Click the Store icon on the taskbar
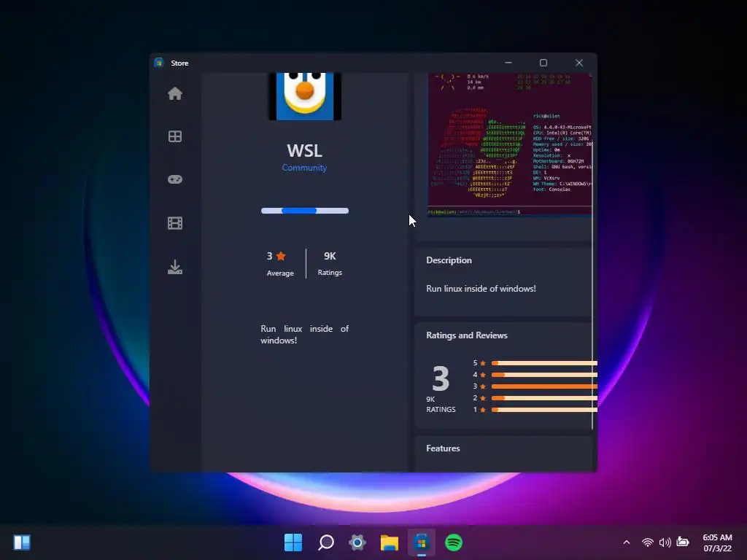 click(421, 542)
